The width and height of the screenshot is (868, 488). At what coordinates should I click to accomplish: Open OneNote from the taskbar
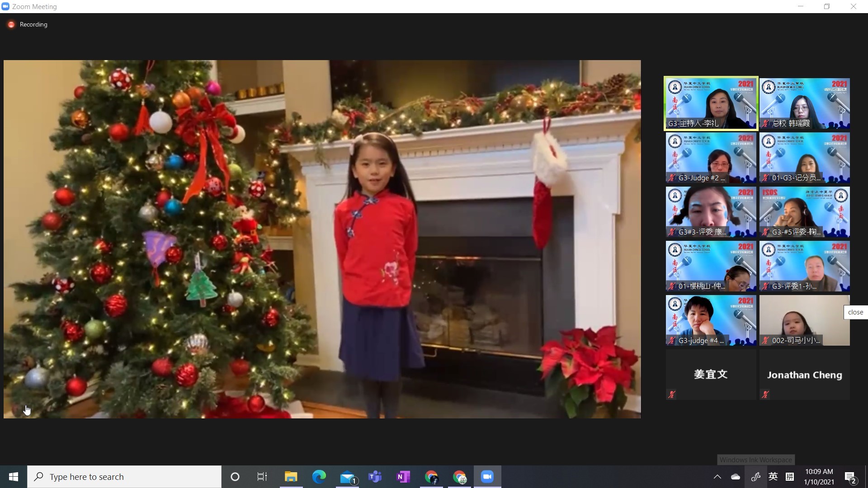[x=403, y=477]
